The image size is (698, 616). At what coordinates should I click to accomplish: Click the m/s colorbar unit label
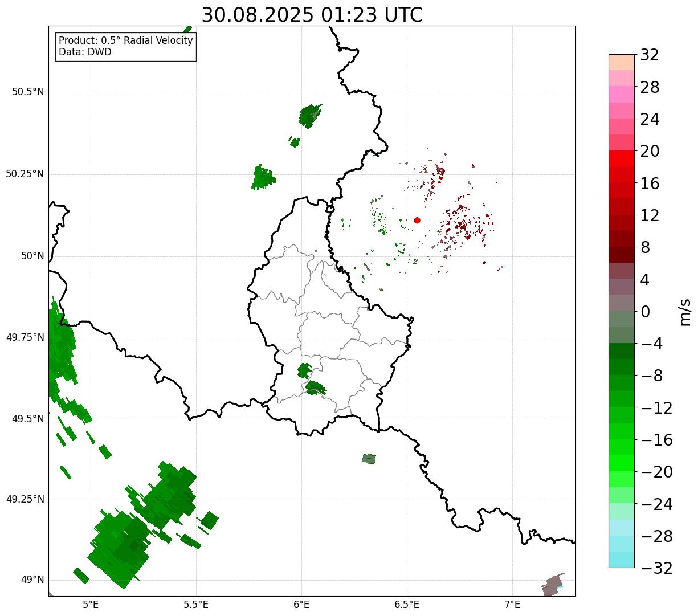tap(685, 312)
